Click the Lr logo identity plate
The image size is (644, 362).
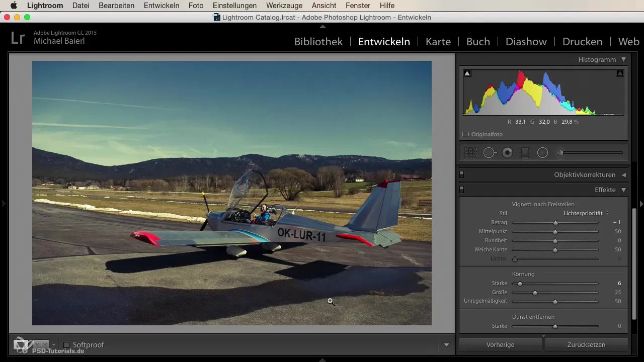coord(18,38)
